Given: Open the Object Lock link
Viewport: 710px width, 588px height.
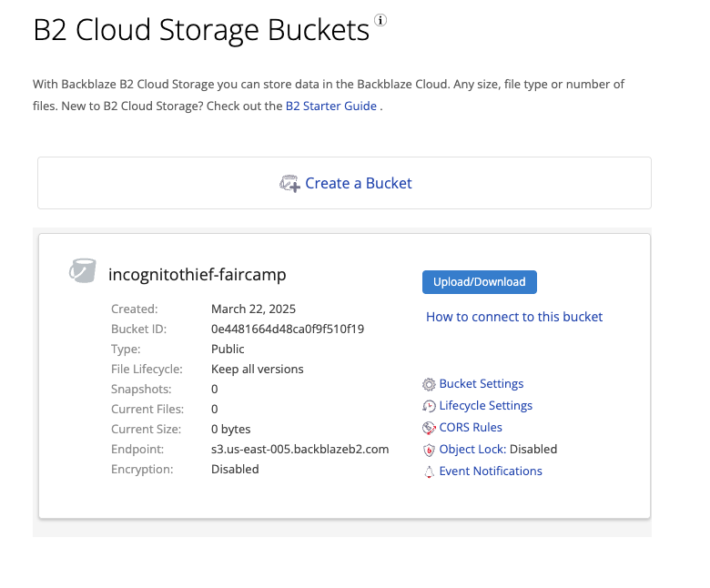Looking at the screenshot, I should 472,449.
